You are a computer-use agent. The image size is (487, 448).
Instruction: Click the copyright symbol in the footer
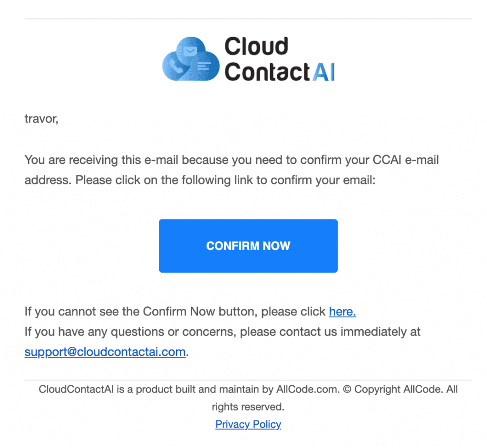347,390
